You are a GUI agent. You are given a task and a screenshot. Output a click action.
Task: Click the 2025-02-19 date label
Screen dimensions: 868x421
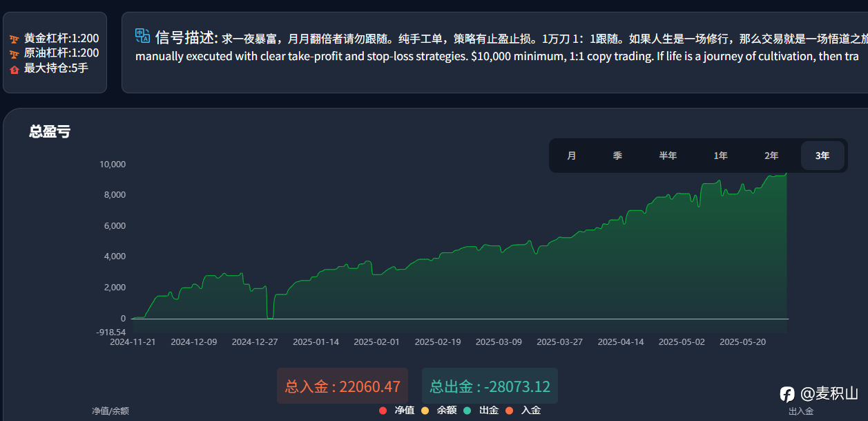438,342
